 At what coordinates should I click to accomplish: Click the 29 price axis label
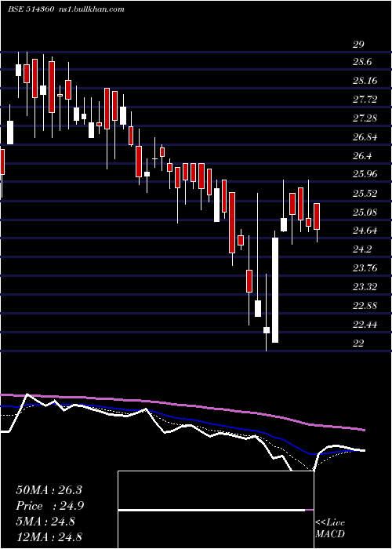(359, 45)
